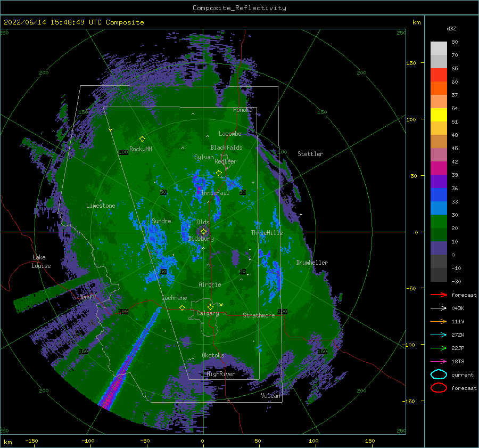Click the km unit label at top right
479x448 pixels.
pos(416,22)
